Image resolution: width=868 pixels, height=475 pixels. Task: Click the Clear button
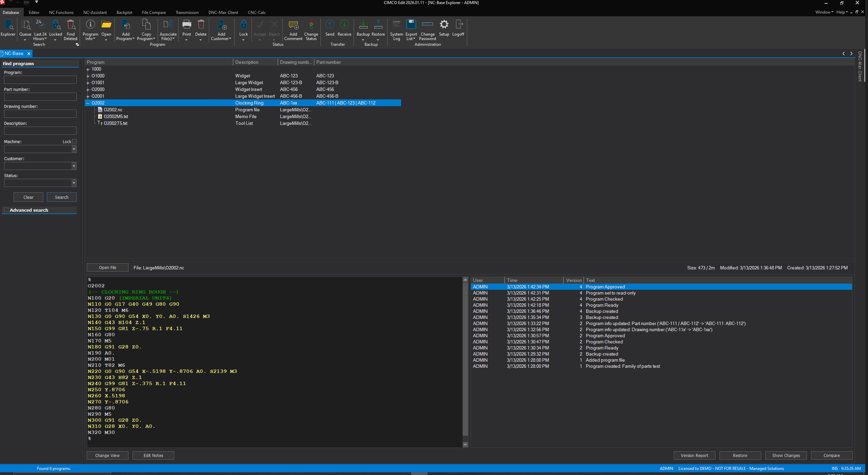tap(28, 197)
